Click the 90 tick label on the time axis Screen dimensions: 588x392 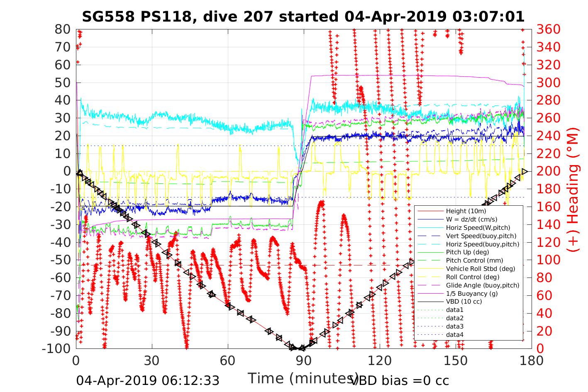pyautogui.click(x=303, y=361)
